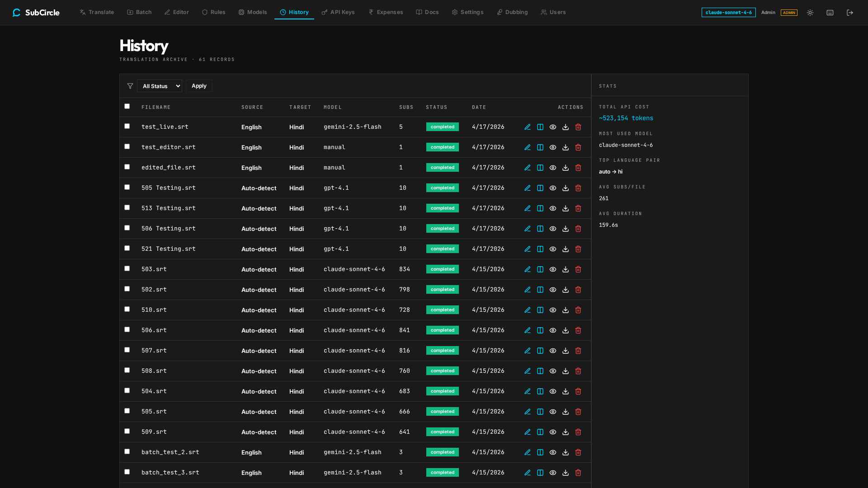Click the logout icon in header
The image size is (868, 488).
[850, 13]
